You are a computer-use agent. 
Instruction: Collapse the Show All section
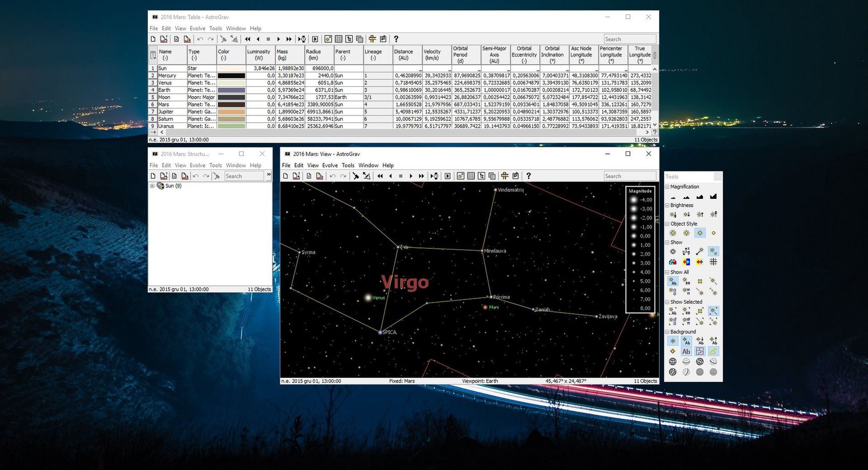[667, 272]
